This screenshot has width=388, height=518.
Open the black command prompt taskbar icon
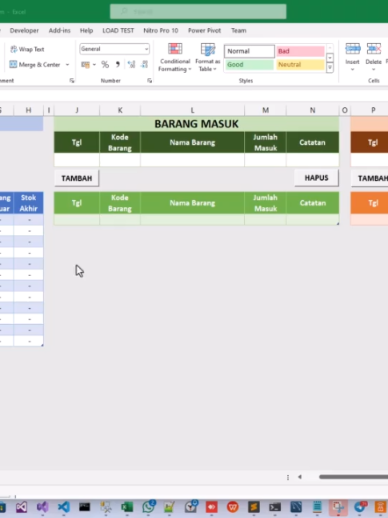(85, 507)
